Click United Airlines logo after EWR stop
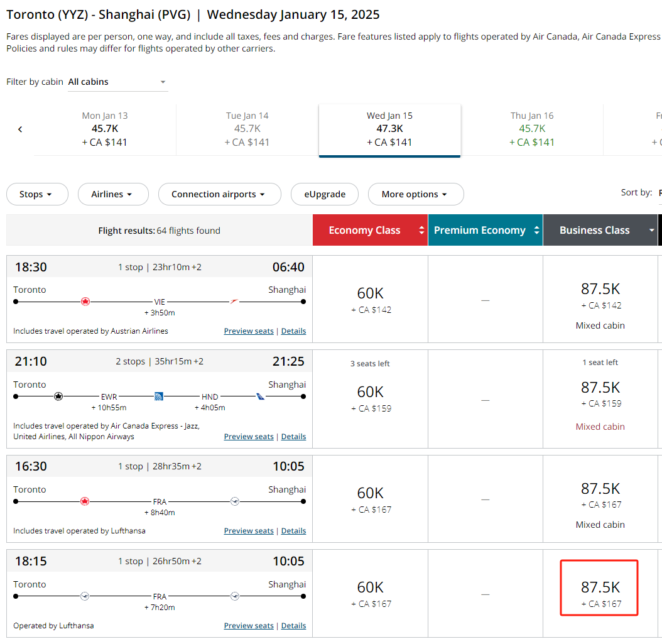This screenshot has height=644, width=662. 159,396
